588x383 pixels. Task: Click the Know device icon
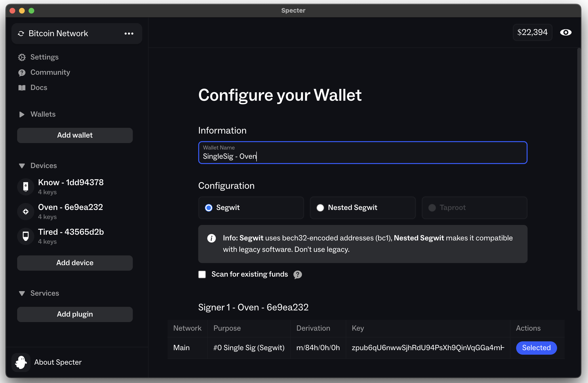tap(26, 187)
